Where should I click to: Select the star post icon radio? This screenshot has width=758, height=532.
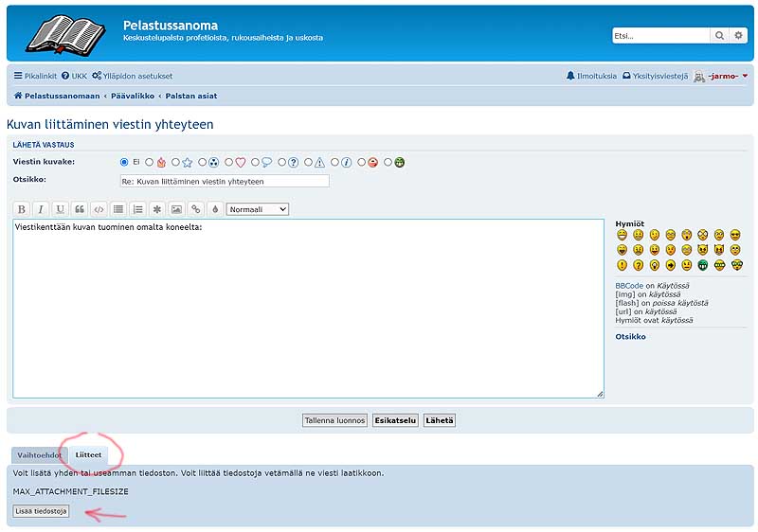[176, 162]
